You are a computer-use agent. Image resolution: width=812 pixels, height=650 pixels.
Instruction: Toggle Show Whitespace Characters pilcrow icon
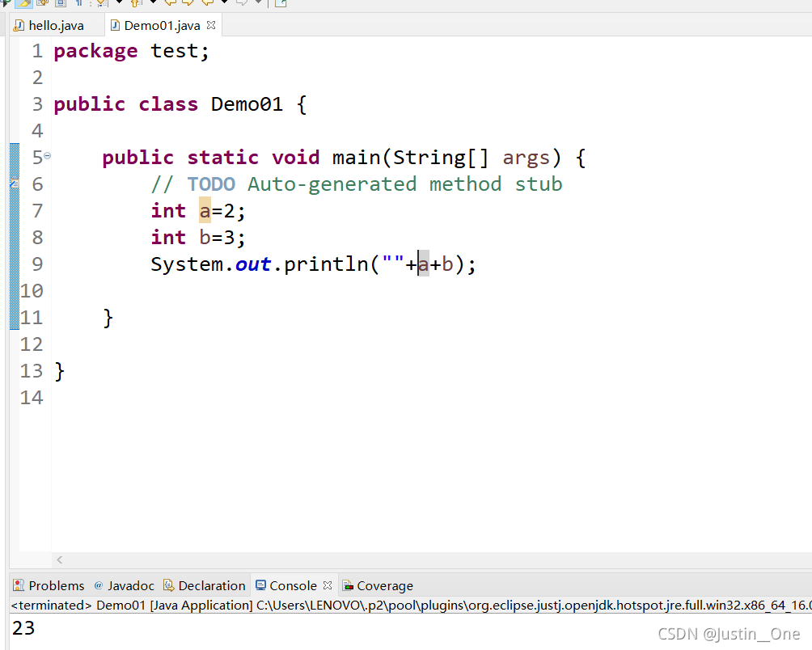[79, 2]
